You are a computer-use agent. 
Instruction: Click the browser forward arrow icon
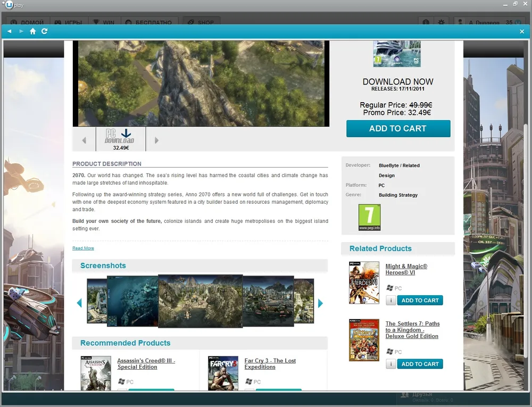click(21, 31)
